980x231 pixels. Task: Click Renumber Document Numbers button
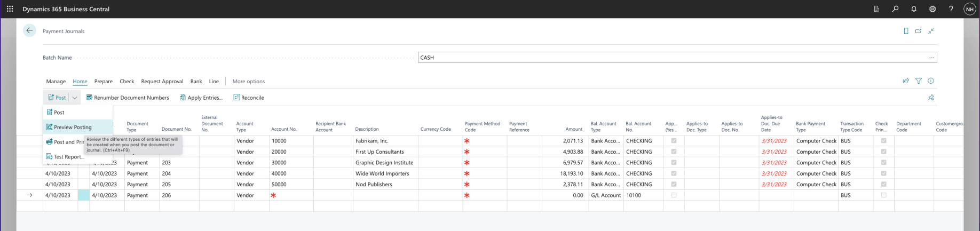pyautogui.click(x=128, y=98)
